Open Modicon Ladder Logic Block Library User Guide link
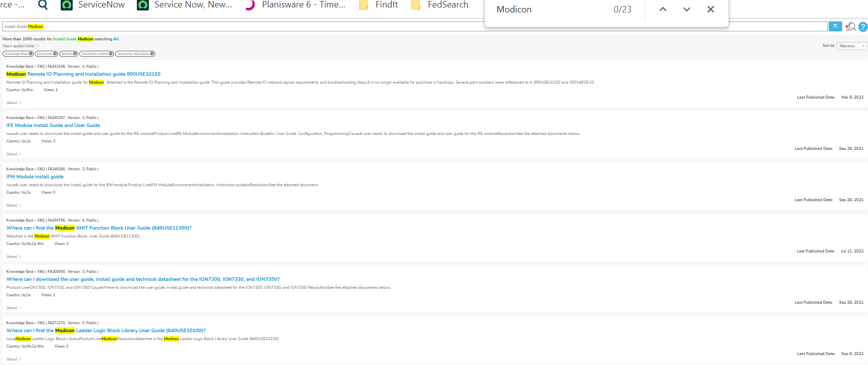Screen dimensions: 868x365 106,331
